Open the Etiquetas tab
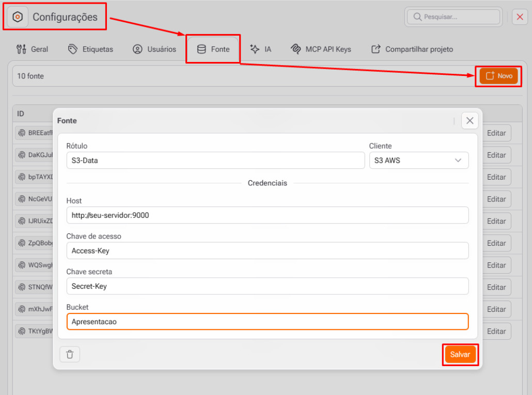532x395 pixels. coord(91,50)
